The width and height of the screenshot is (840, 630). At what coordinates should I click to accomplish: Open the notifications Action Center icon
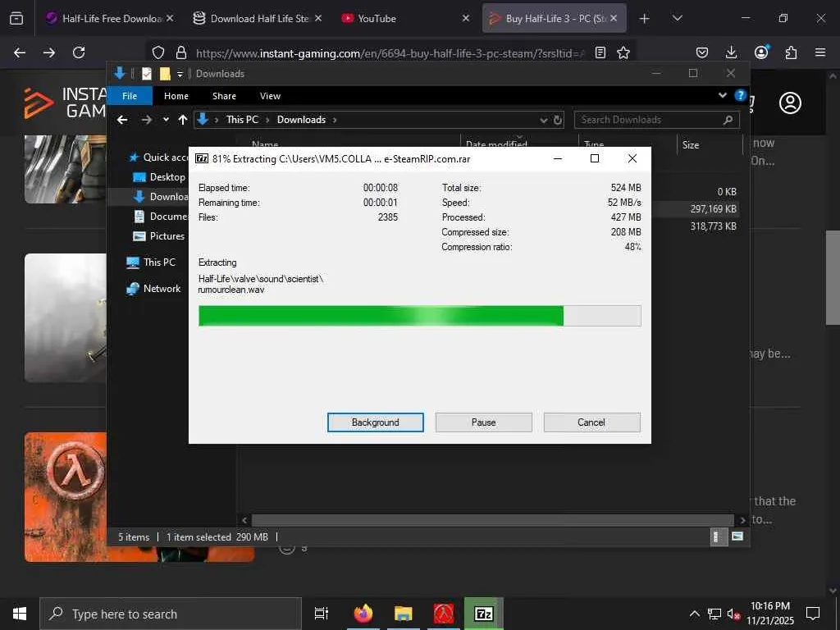tap(813, 614)
